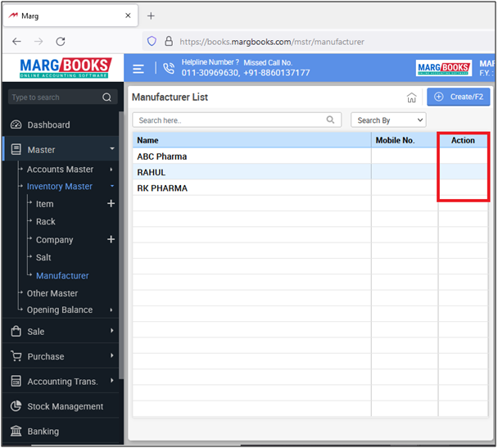
Task: Click the helpline phone icon
Action: [169, 68]
